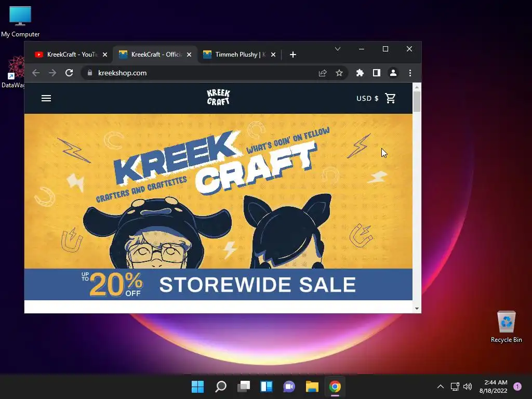
Task: Click the page scrollbar thumb
Action: [417, 101]
